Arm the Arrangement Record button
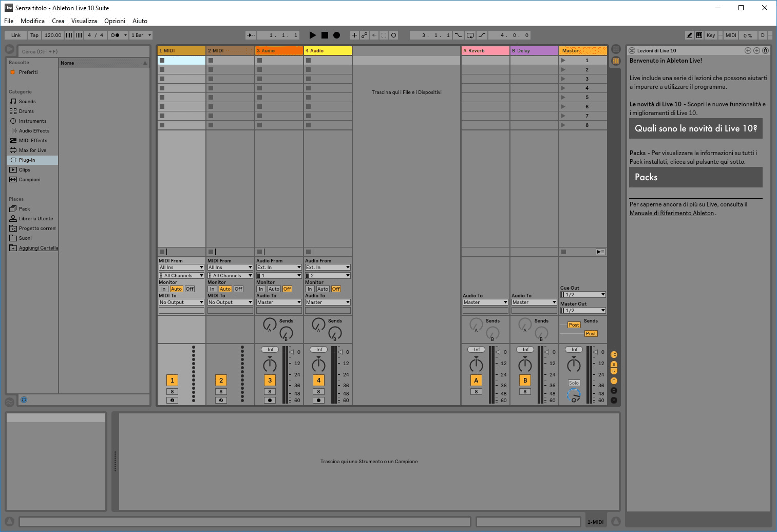 [336, 35]
